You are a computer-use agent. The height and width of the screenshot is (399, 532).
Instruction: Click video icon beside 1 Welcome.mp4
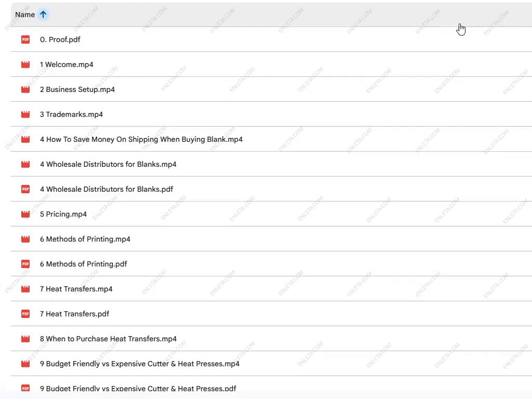click(x=25, y=64)
